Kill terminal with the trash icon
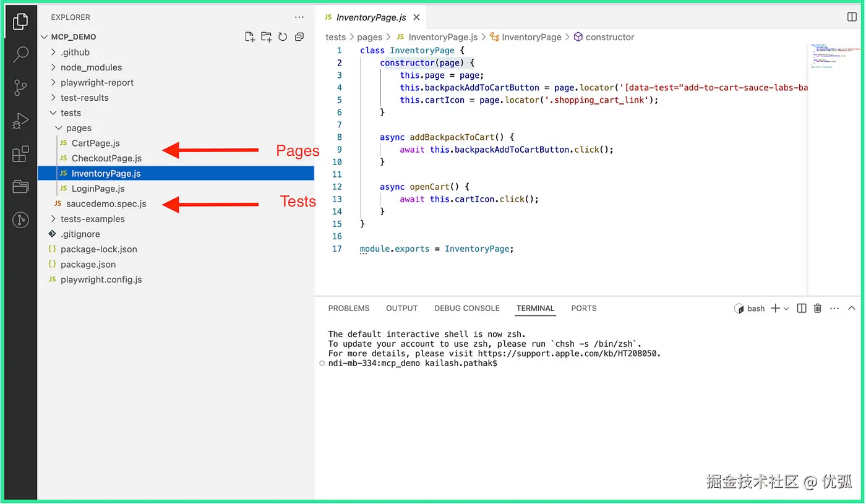 818,308
